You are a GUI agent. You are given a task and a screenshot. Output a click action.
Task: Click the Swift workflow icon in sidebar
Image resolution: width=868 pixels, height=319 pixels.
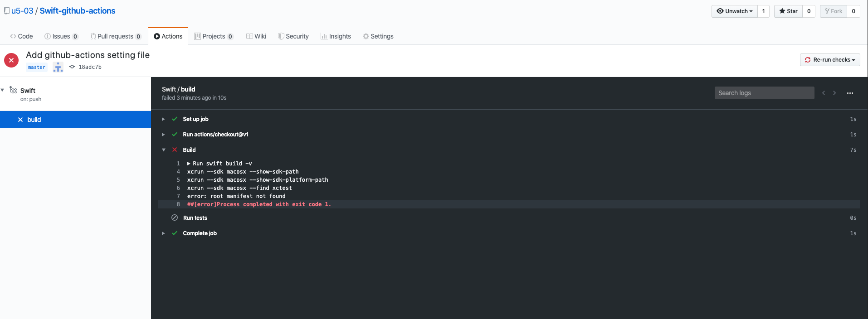(13, 90)
